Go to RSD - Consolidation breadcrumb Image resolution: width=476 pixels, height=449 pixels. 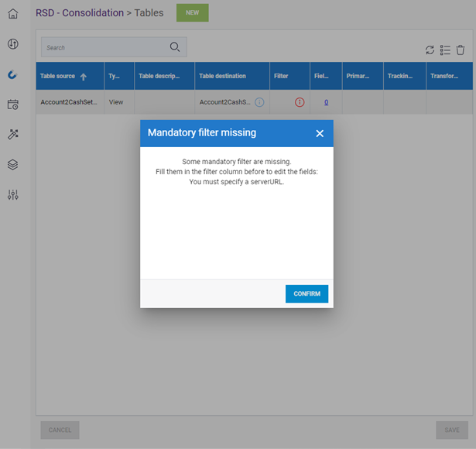click(x=80, y=13)
